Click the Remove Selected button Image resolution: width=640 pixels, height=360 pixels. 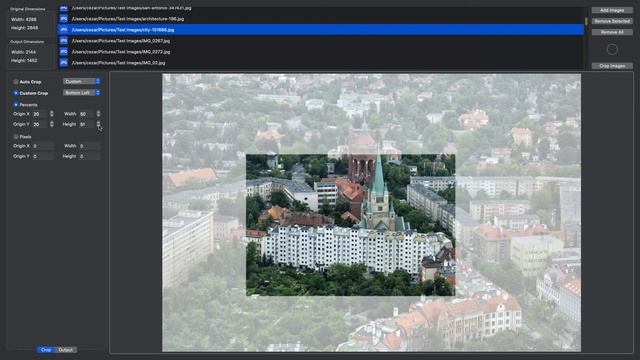pos(612,21)
